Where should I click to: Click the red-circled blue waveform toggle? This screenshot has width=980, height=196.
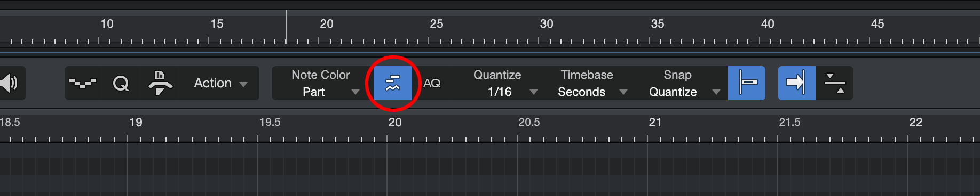(393, 83)
